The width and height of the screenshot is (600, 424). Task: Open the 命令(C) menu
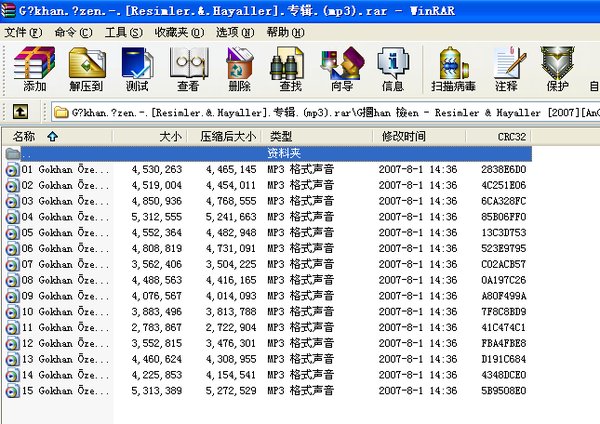73,33
